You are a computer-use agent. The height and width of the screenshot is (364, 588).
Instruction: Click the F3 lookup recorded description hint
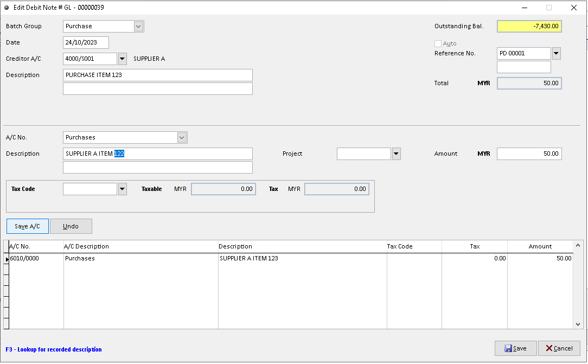[x=54, y=349]
